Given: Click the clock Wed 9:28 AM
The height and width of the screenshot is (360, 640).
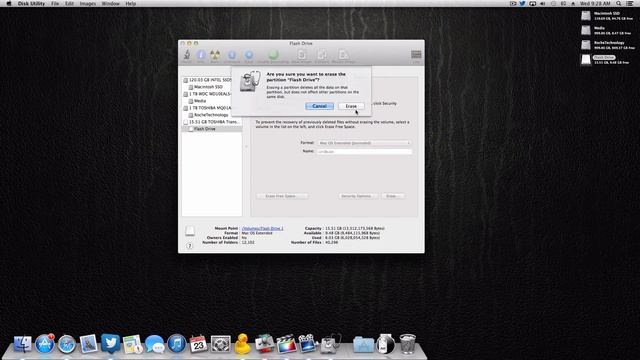Looking at the screenshot, I should point(595,4).
